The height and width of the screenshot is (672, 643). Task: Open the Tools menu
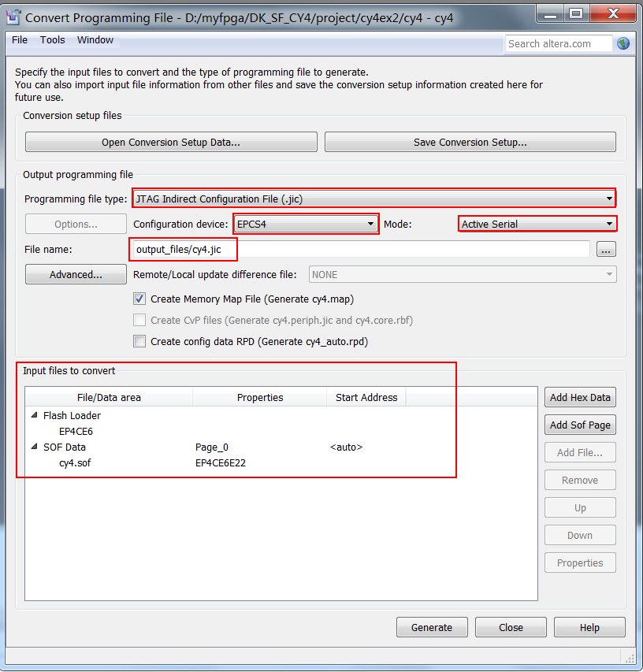[53, 40]
